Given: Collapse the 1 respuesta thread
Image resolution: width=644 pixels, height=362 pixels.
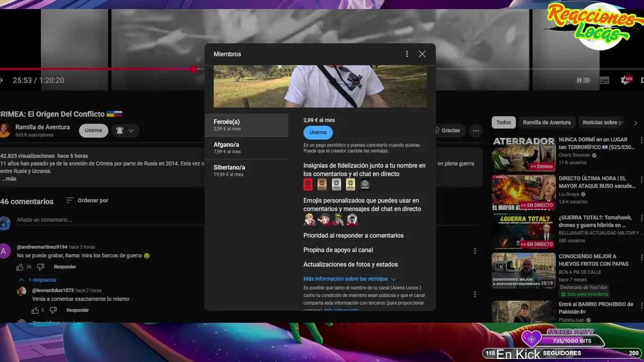Looking at the screenshot, I should tap(37, 280).
